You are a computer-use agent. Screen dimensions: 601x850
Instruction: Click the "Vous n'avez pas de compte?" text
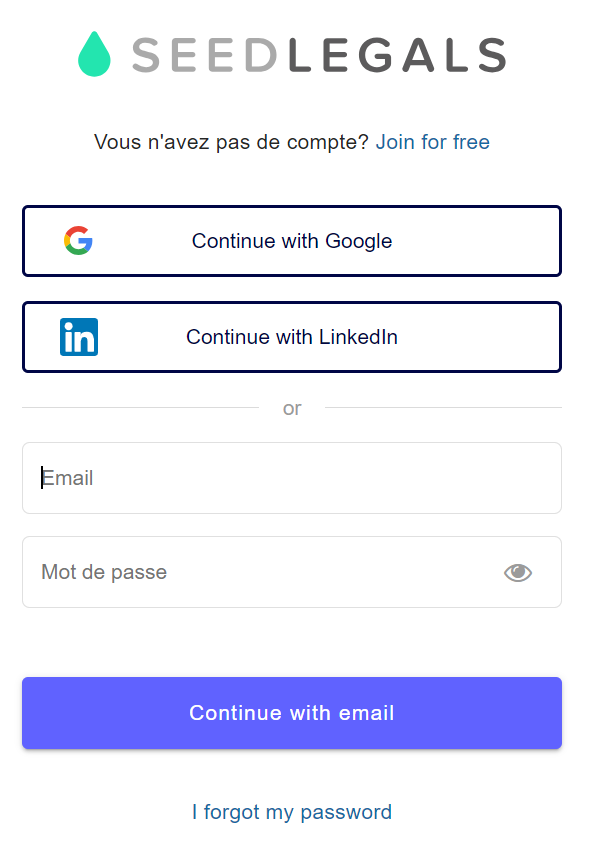[232, 142]
